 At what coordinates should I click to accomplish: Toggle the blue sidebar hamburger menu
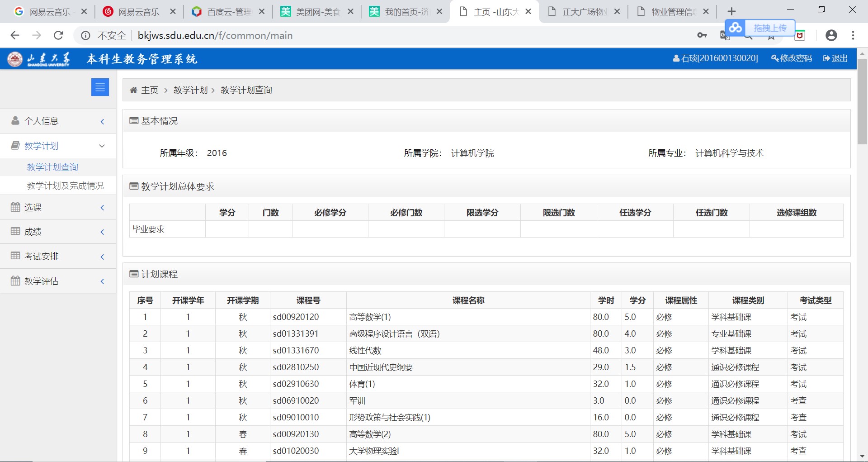(100, 87)
